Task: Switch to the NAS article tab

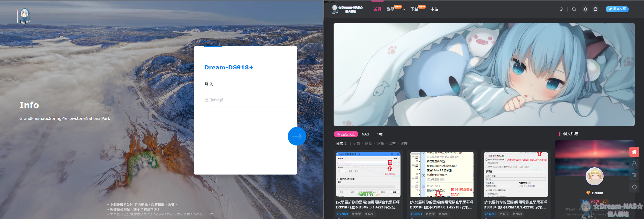Action: 365,134
